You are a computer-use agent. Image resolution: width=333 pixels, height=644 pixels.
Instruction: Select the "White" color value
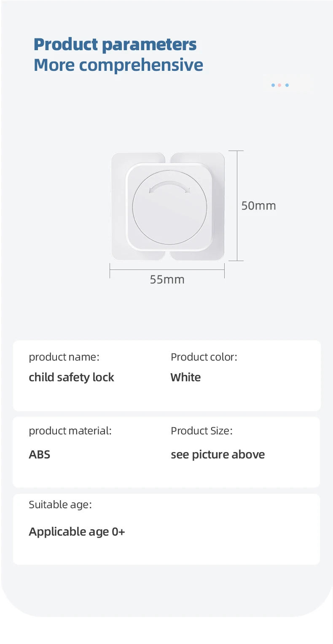click(185, 377)
